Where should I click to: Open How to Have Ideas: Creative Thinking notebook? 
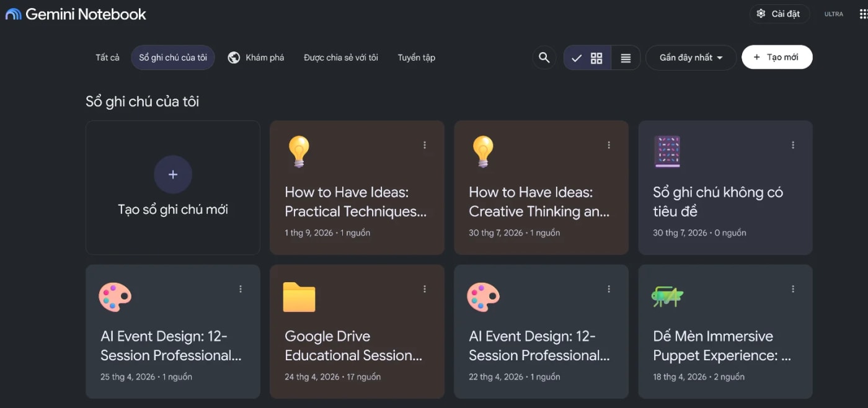[541, 188]
